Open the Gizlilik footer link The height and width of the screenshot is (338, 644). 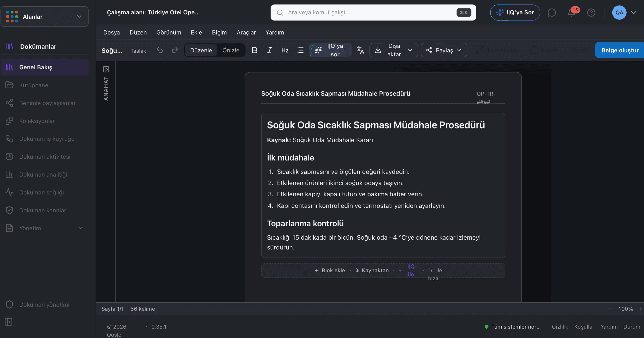coord(560,327)
